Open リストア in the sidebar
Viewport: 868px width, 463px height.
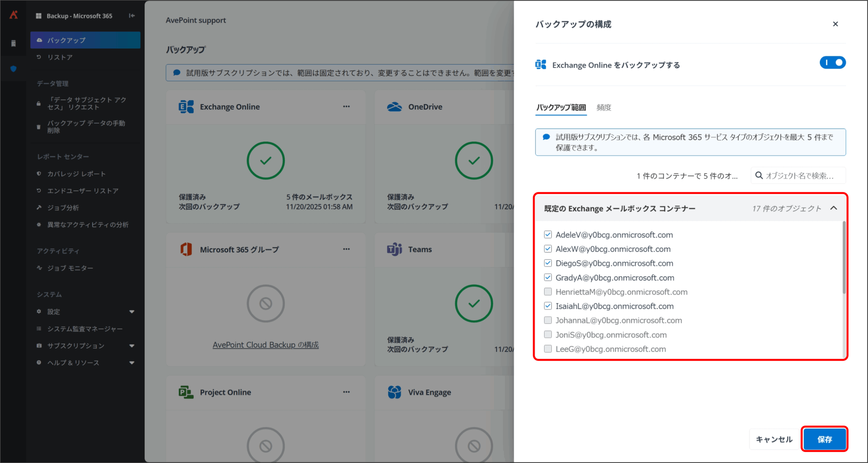pyautogui.click(x=60, y=57)
